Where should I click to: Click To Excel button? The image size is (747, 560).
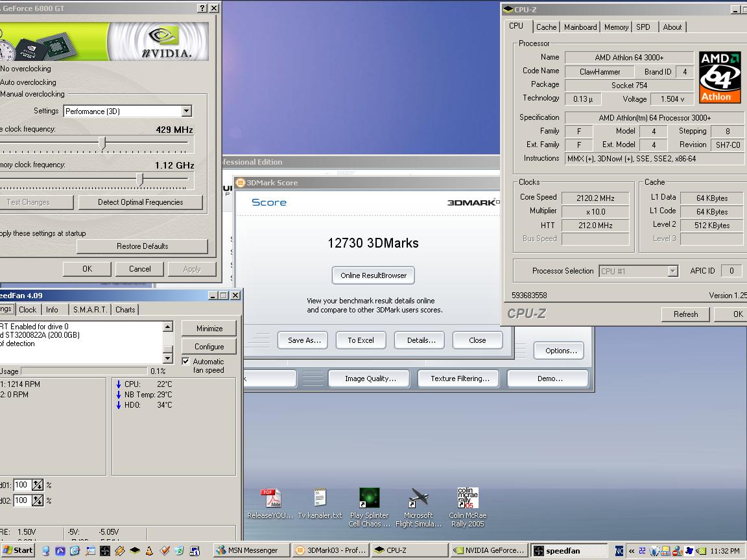361,340
